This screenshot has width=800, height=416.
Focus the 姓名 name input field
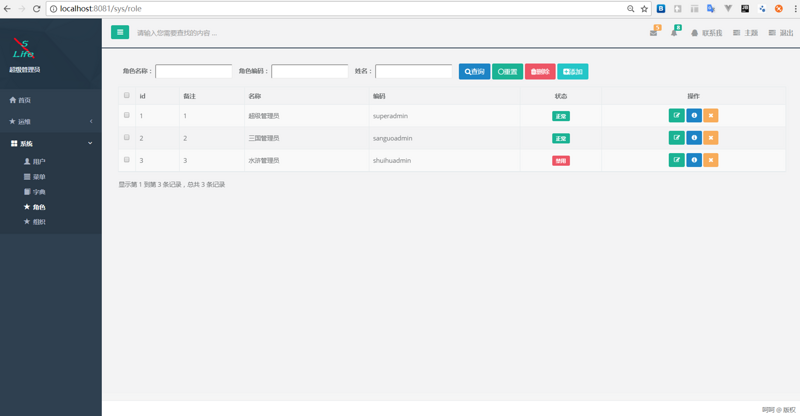pos(414,71)
